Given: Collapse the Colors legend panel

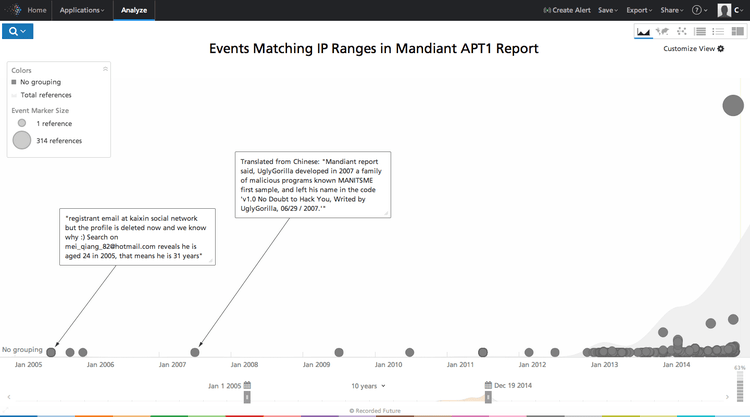Looking at the screenshot, I should coord(105,69).
